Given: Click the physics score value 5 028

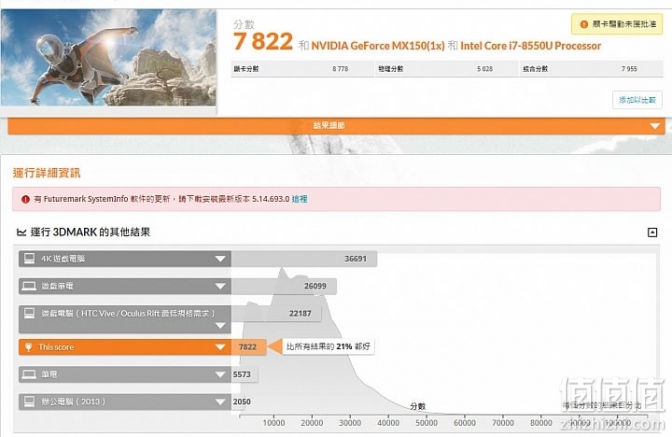Looking at the screenshot, I should 485,69.
